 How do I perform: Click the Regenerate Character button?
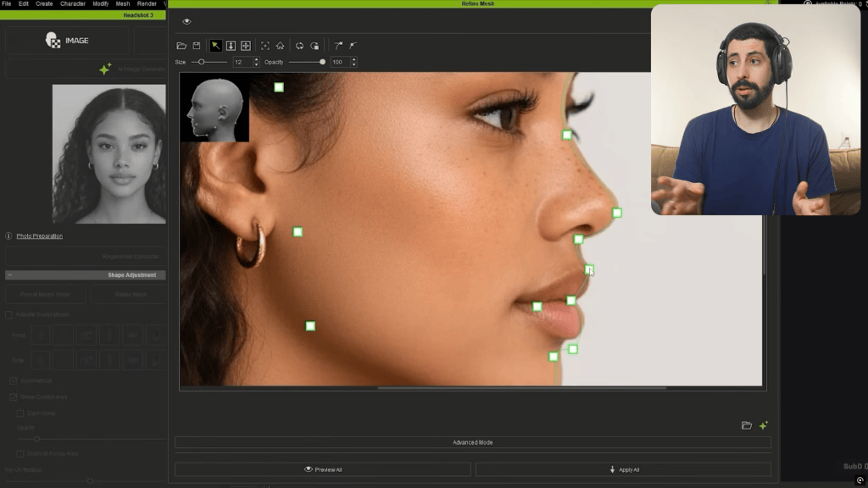86,257
